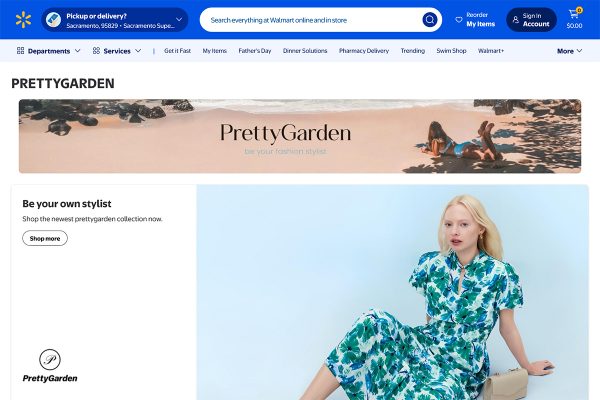
Task: Click the More chevron arrow
Action: click(579, 51)
